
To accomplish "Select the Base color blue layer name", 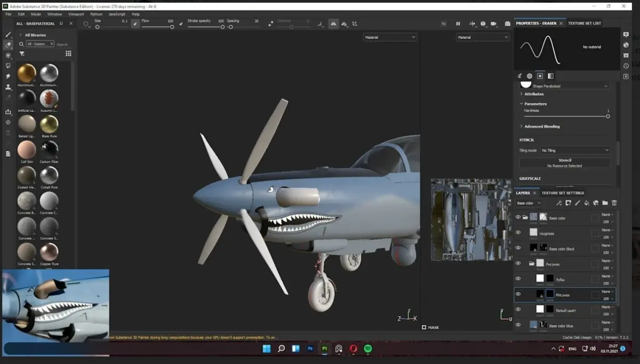I will [561, 326].
